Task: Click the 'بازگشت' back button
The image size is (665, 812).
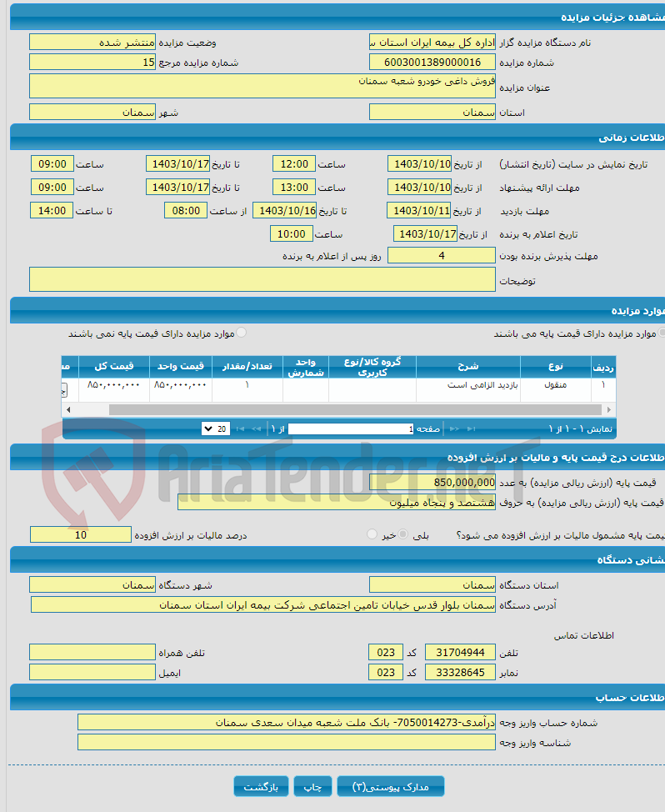Action: pyautogui.click(x=261, y=787)
